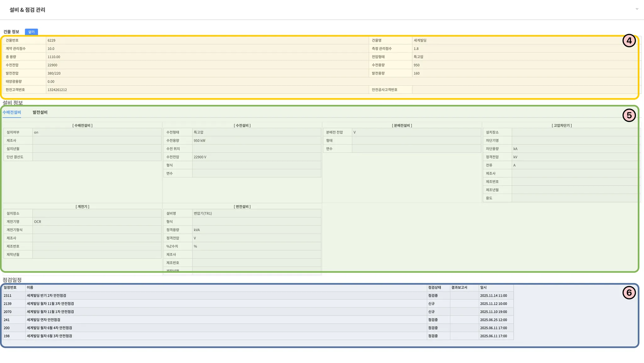Open the 세계빌딩 연차 안전점검 row

pyautogui.click(x=43, y=320)
